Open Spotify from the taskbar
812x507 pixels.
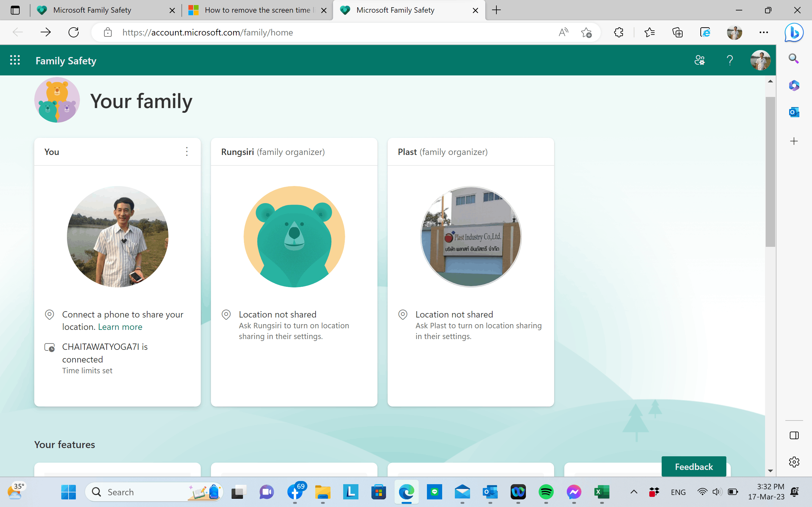(x=546, y=492)
